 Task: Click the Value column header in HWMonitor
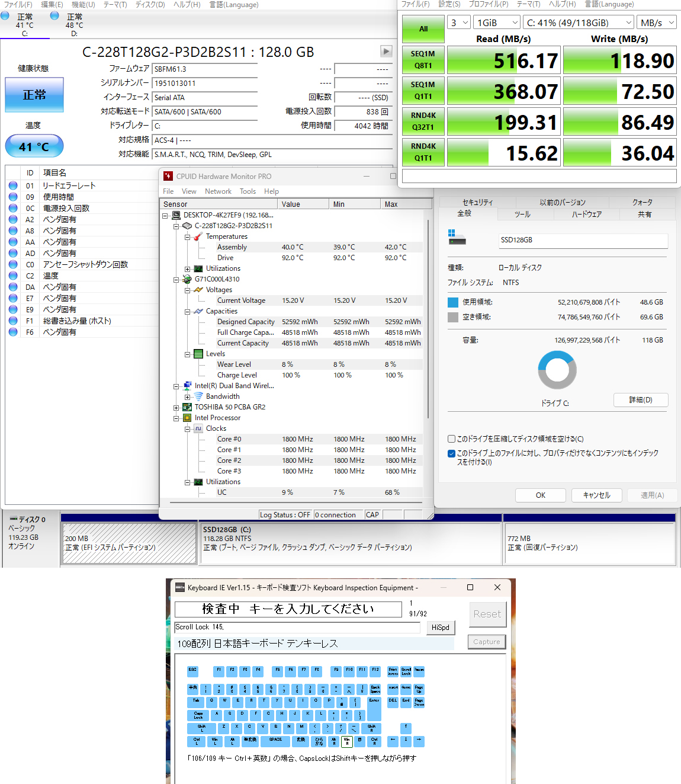tap(303, 204)
